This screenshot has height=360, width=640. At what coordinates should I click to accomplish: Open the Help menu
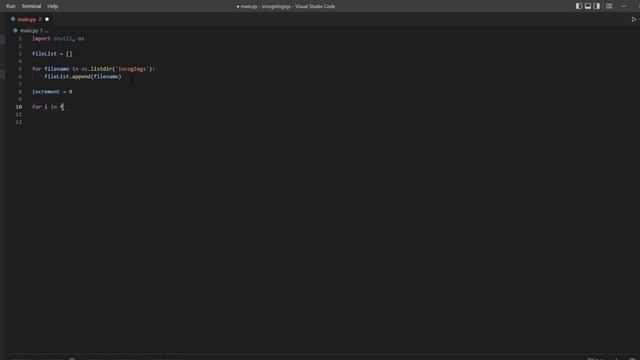[53, 6]
